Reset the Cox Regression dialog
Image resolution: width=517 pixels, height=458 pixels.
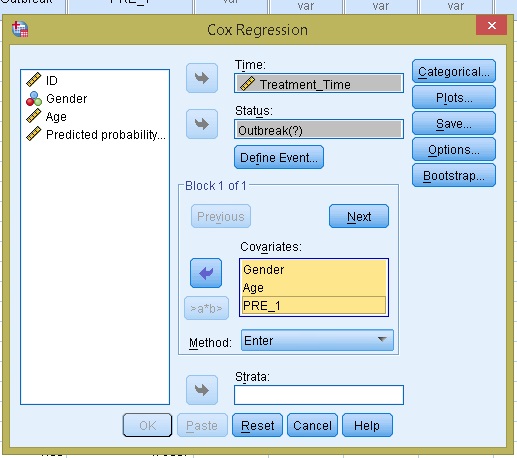(257, 425)
